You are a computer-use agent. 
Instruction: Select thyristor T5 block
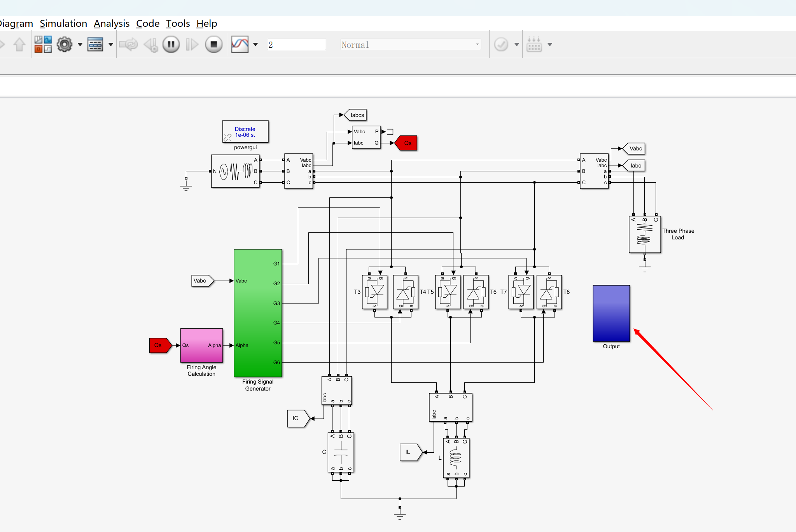coord(448,292)
